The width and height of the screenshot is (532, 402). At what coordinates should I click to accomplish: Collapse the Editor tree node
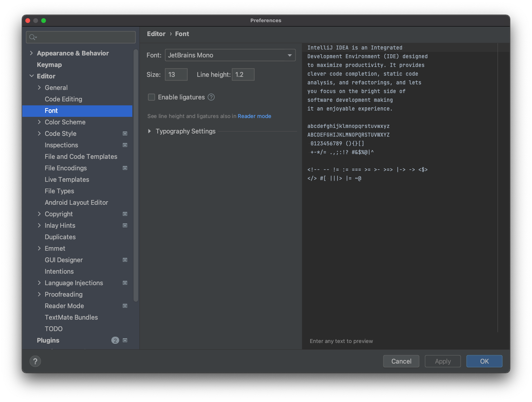pyautogui.click(x=31, y=76)
